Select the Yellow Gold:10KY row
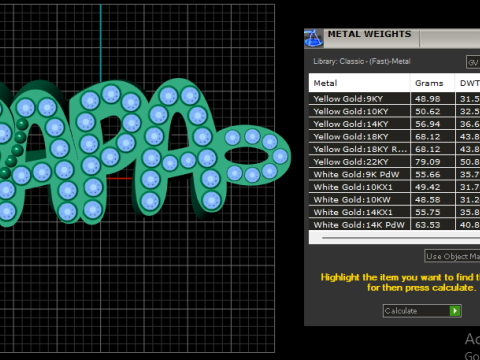 point(394,111)
